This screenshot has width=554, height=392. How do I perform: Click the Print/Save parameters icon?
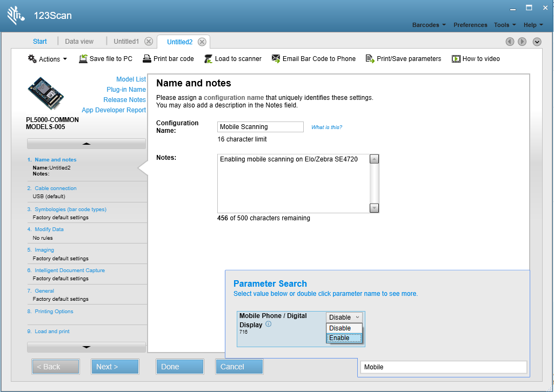click(x=370, y=58)
